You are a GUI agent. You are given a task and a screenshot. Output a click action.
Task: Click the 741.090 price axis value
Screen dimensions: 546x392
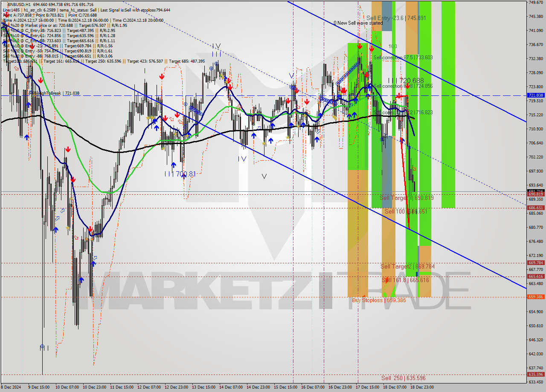point(536,31)
